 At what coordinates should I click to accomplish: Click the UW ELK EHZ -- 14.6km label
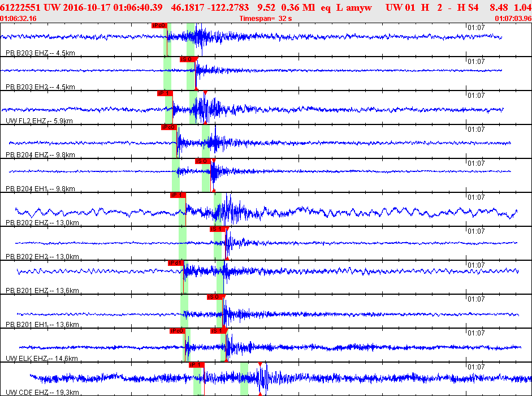pyautogui.click(x=42, y=359)
